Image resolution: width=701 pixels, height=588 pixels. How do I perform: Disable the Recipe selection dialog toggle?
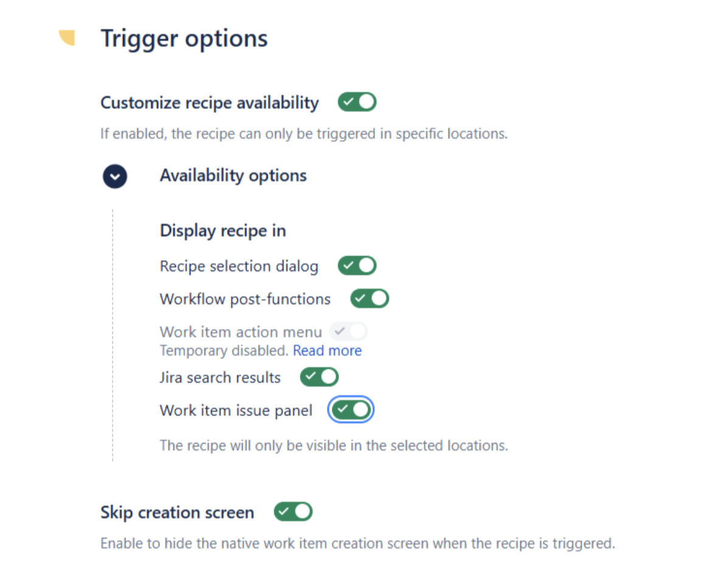pyautogui.click(x=357, y=266)
